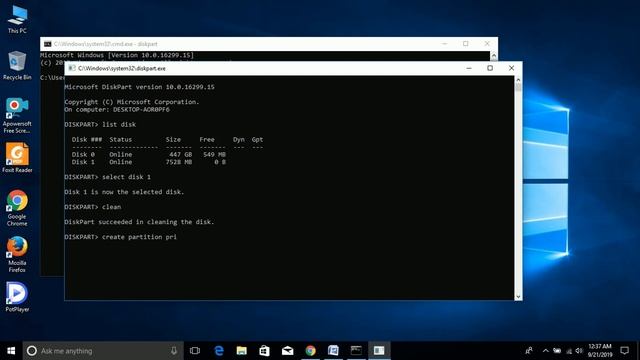Open network status in system tray
This screenshot has width=640, height=360.
(569, 351)
